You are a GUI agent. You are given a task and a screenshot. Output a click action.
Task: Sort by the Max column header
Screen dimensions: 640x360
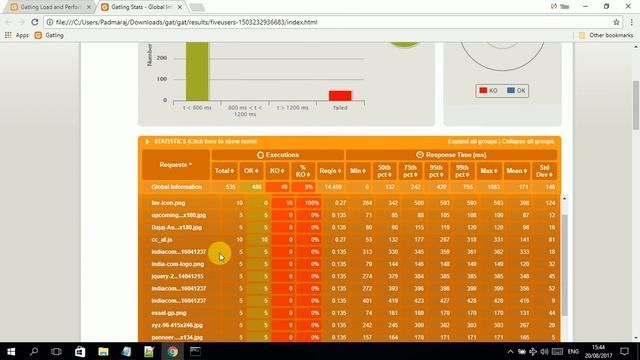(489, 171)
